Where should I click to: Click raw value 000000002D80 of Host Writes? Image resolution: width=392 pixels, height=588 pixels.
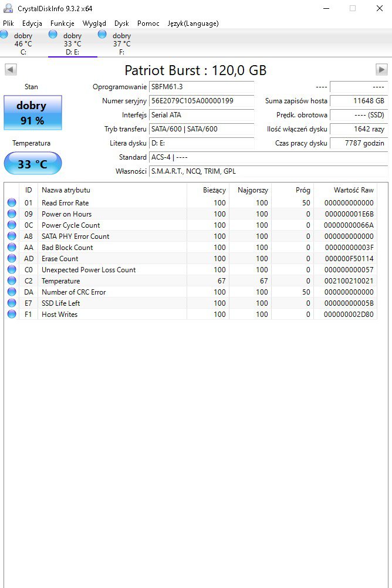pos(349,315)
